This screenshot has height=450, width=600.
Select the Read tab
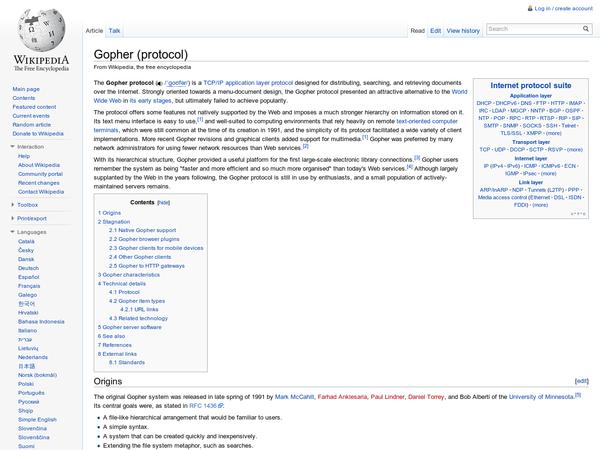(417, 31)
